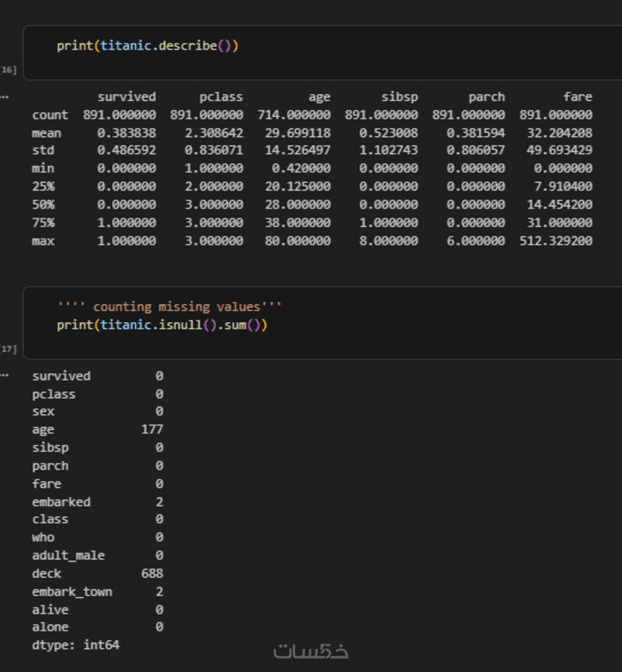Click the max fare value 512.329200
Image resolution: width=622 pixels, height=672 pixels.
555,241
